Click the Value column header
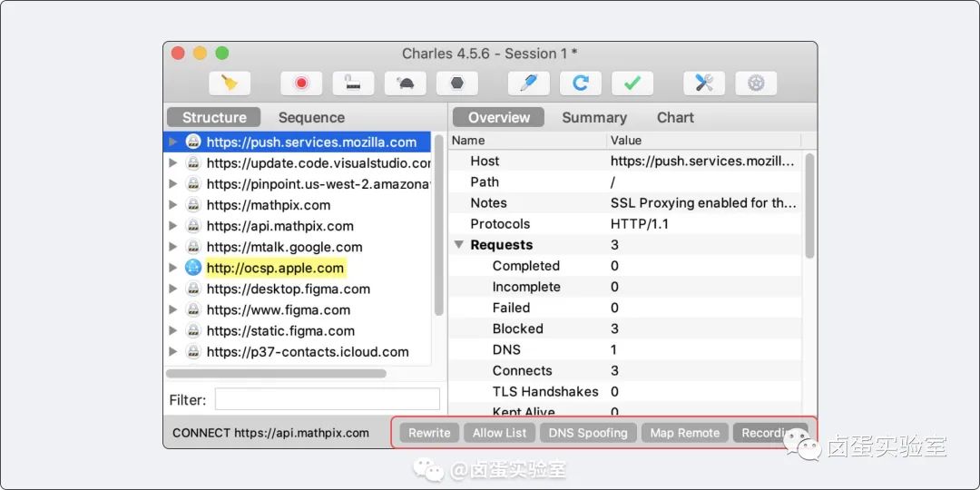Image resolution: width=980 pixels, height=490 pixels. 703,141
